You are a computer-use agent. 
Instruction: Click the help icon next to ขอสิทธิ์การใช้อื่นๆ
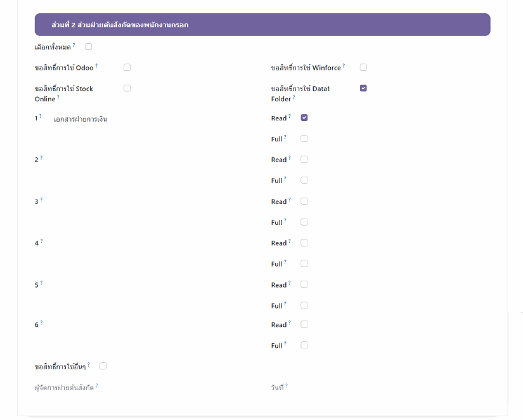coord(89,364)
